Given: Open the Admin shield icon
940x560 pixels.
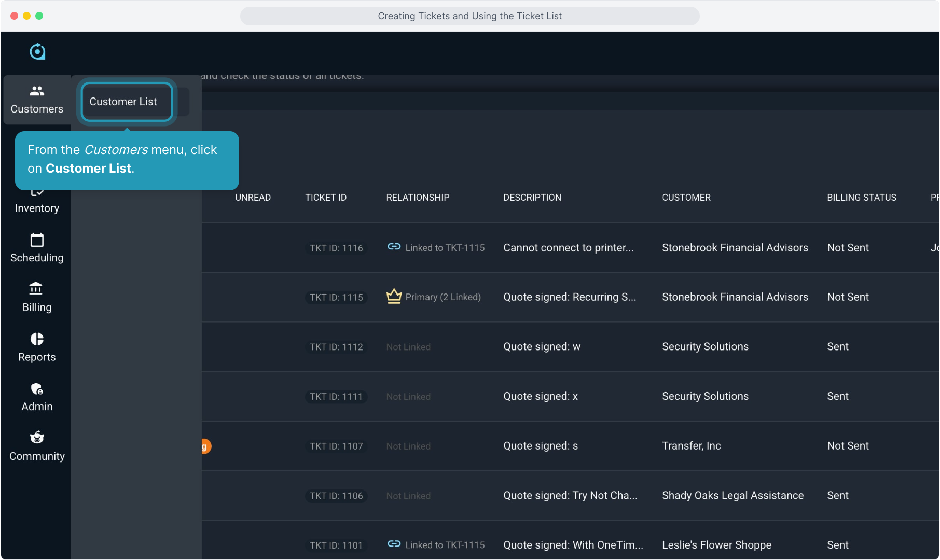Looking at the screenshot, I should coord(37,389).
